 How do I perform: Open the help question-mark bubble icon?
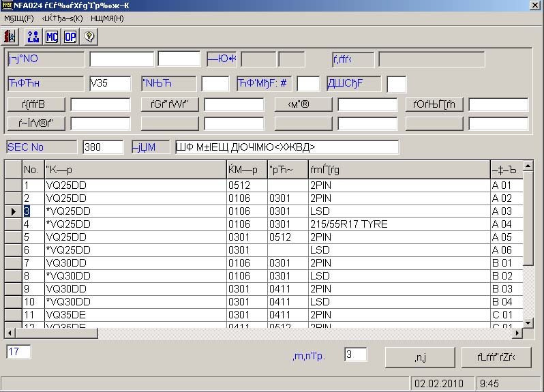(89, 36)
